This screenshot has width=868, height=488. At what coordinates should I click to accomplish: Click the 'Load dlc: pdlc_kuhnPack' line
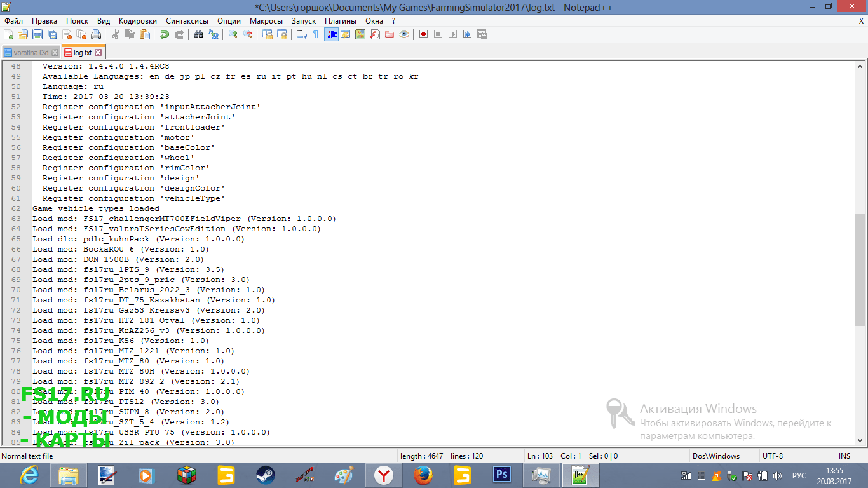(139, 239)
